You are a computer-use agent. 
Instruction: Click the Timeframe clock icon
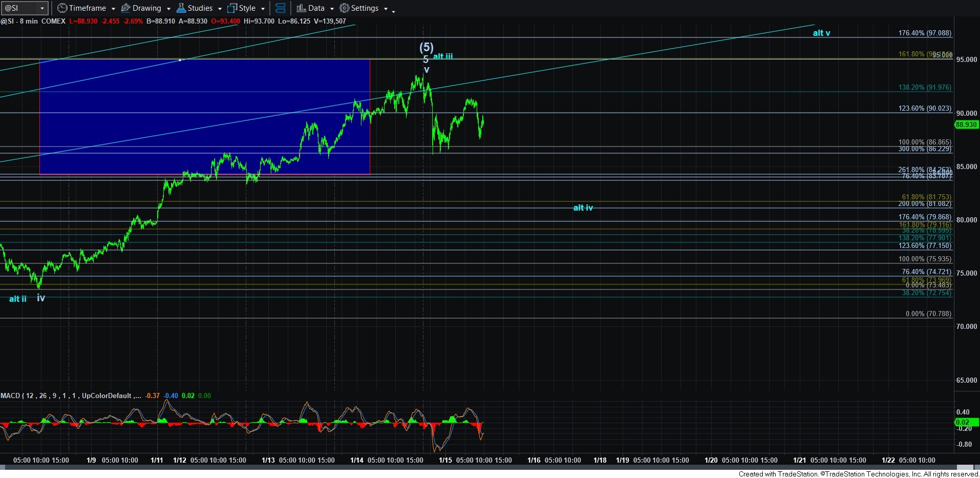(62, 8)
